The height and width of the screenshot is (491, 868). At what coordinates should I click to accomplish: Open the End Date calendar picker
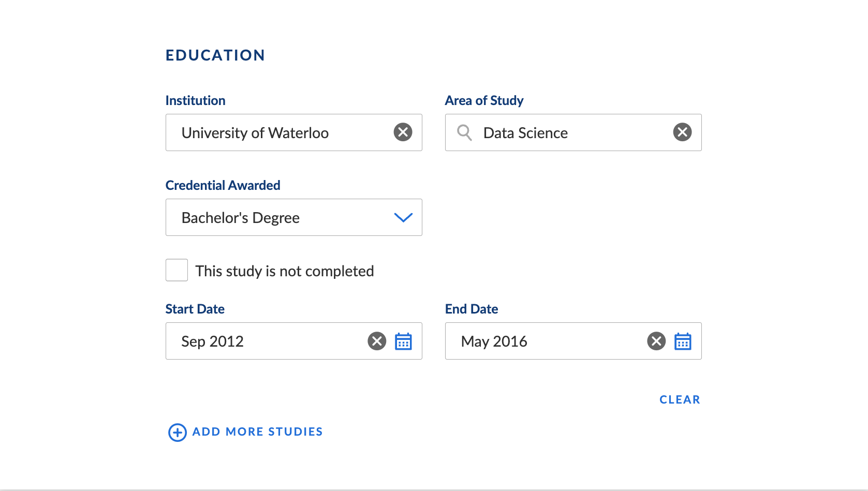683,341
